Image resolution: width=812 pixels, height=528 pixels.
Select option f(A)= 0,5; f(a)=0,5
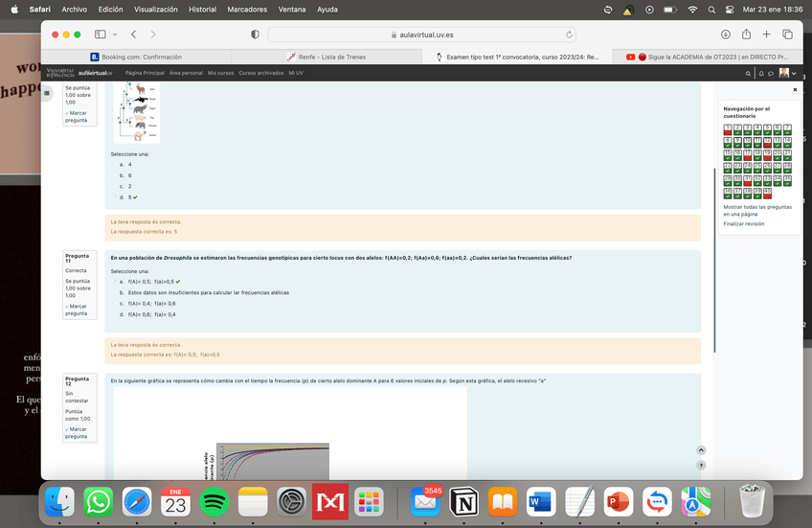tap(116, 282)
